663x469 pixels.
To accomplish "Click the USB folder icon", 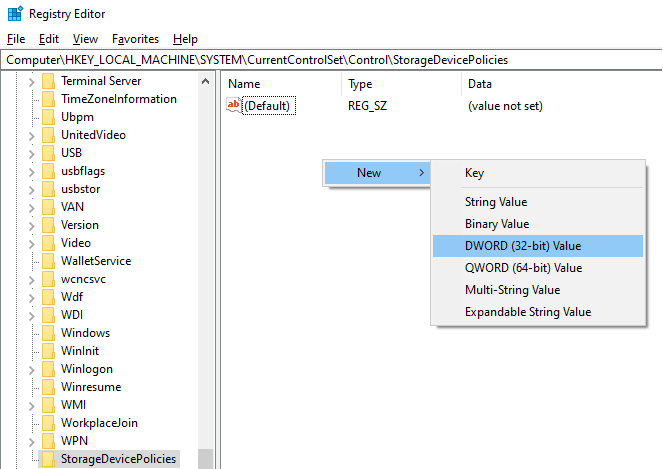I will 48,153.
